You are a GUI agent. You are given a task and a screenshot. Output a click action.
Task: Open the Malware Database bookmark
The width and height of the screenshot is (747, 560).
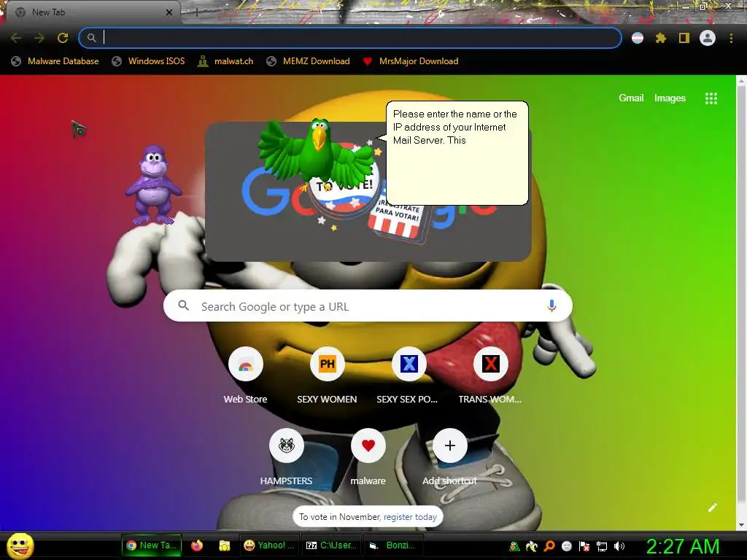[x=55, y=61]
